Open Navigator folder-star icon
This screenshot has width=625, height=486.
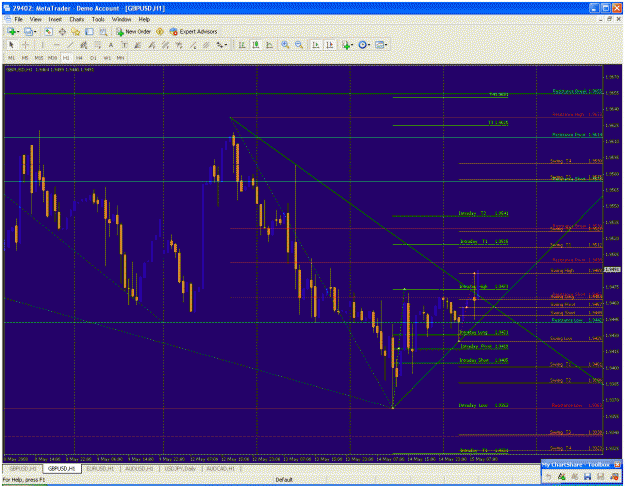pos(75,31)
